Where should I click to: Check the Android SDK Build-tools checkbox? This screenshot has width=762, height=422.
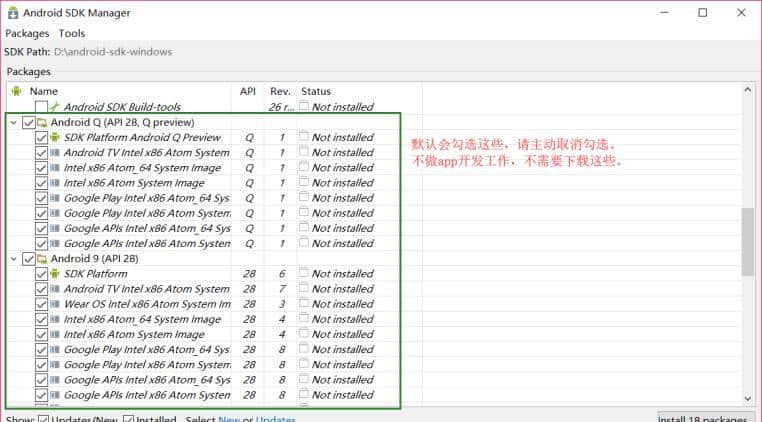[41, 106]
